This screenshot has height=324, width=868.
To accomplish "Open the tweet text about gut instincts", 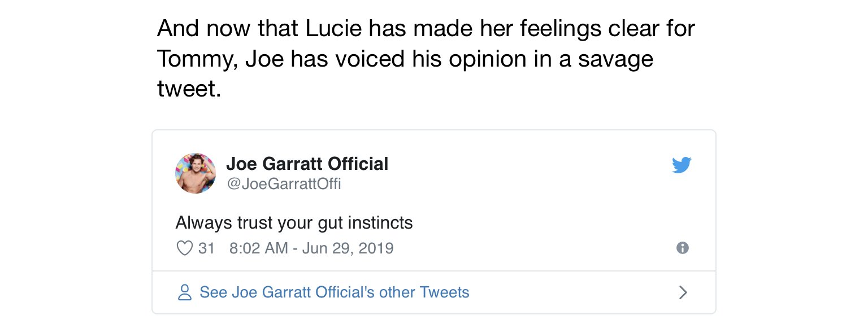I will tap(294, 223).
